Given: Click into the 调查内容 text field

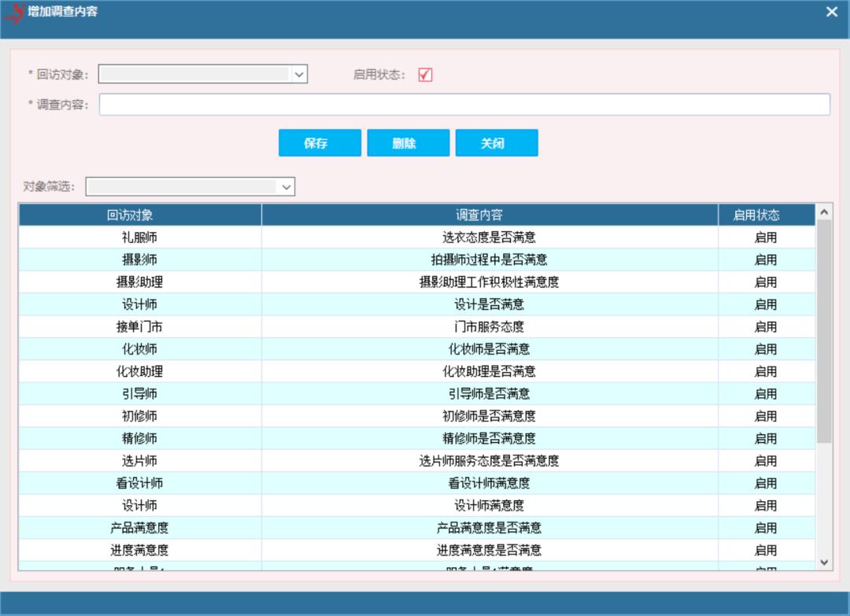Looking at the screenshot, I should (x=464, y=105).
